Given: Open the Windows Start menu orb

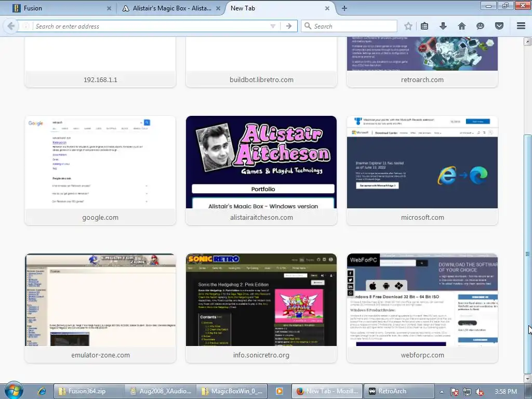Looking at the screenshot, I should pyautogui.click(x=14, y=391).
